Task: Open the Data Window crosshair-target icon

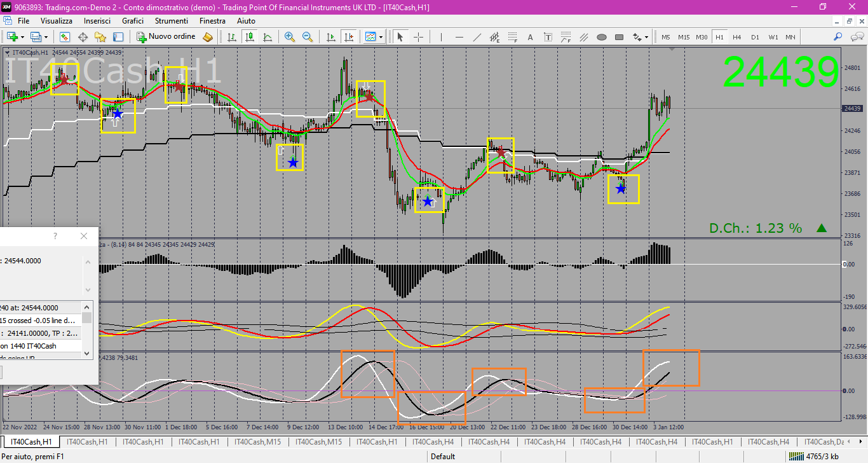Action: (83, 37)
